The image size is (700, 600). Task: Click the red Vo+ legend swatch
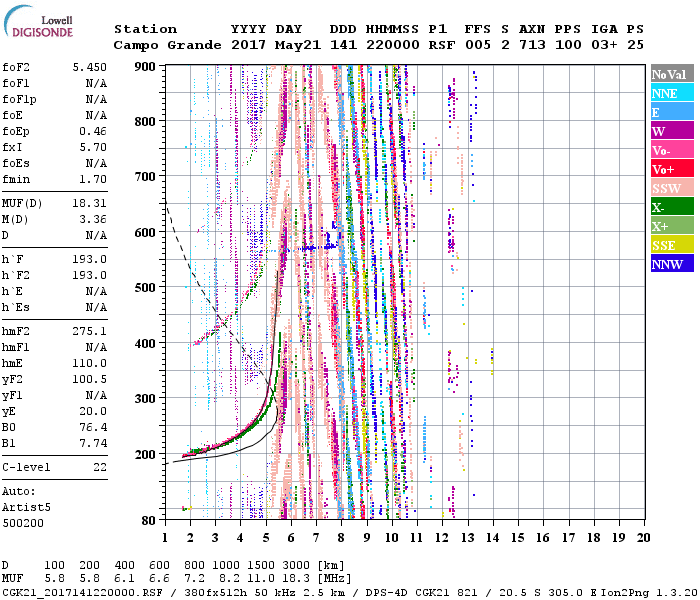[672, 169]
